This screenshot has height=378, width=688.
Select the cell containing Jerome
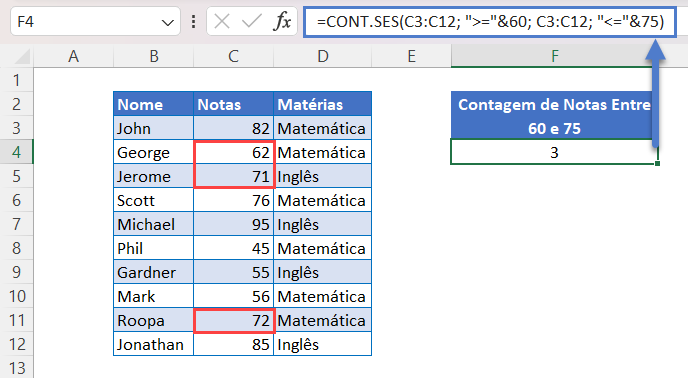pos(154,176)
